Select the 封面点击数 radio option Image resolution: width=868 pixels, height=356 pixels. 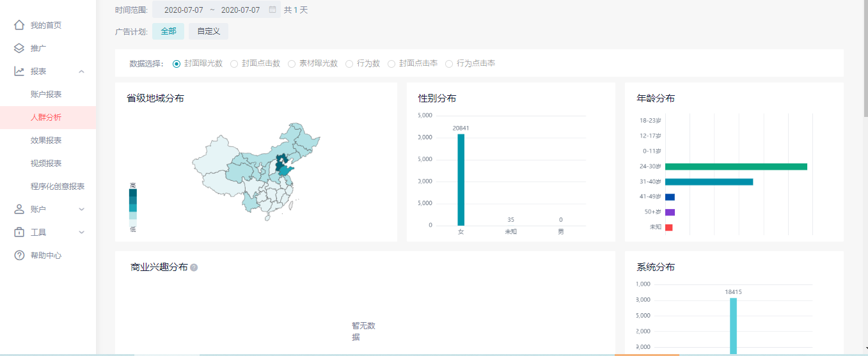point(234,63)
